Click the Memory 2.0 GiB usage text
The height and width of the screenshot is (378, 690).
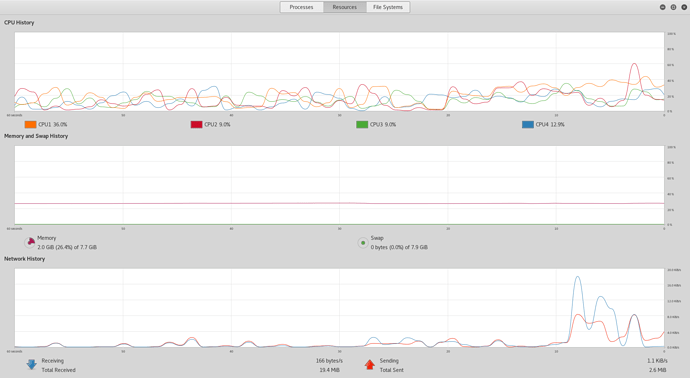point(67,247)
